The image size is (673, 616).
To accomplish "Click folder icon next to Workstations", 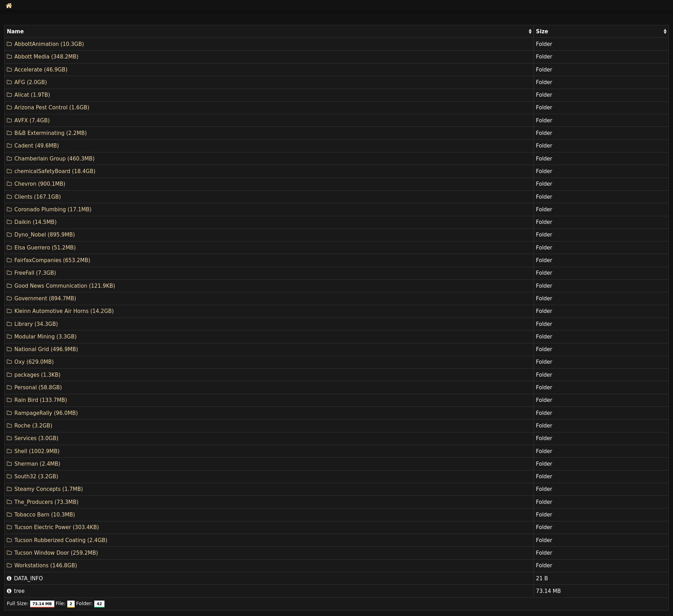I will click(9, 565).
